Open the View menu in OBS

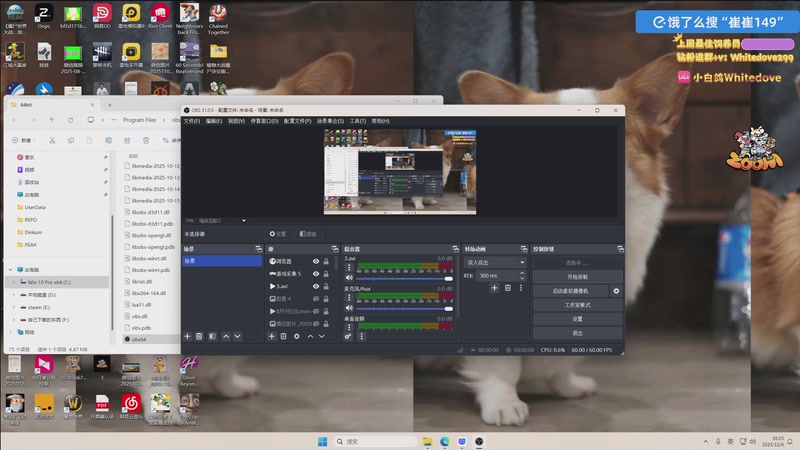[236, 121]
